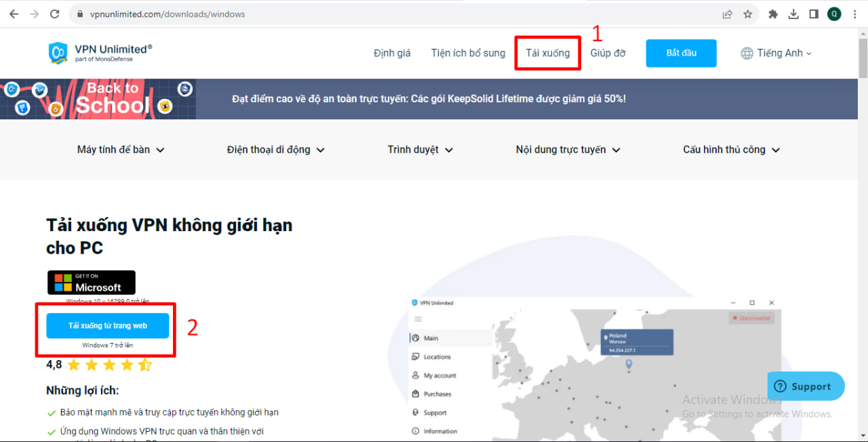
Task: Go back using the browser back arrow
Action: pyautogui.click(x=14, y=14)
